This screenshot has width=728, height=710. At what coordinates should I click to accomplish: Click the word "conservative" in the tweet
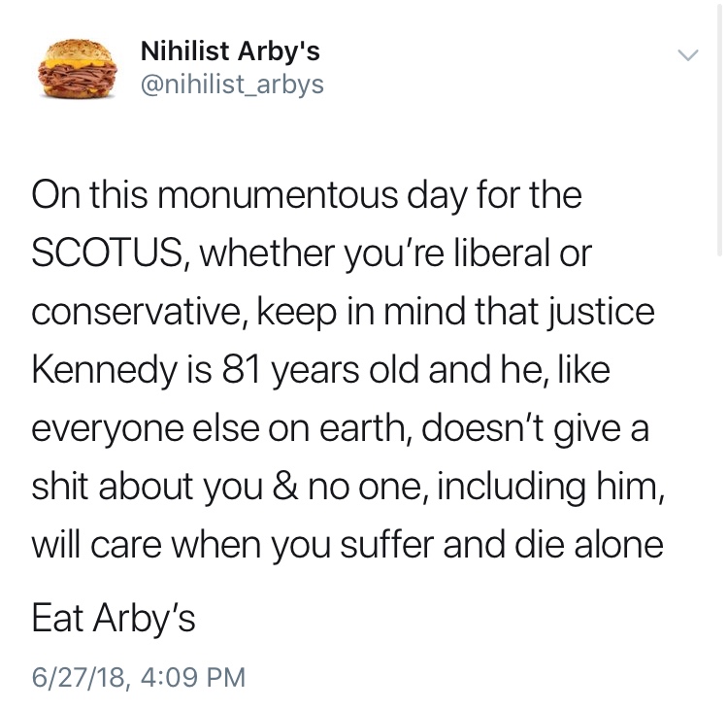click(x=133, y=313)
